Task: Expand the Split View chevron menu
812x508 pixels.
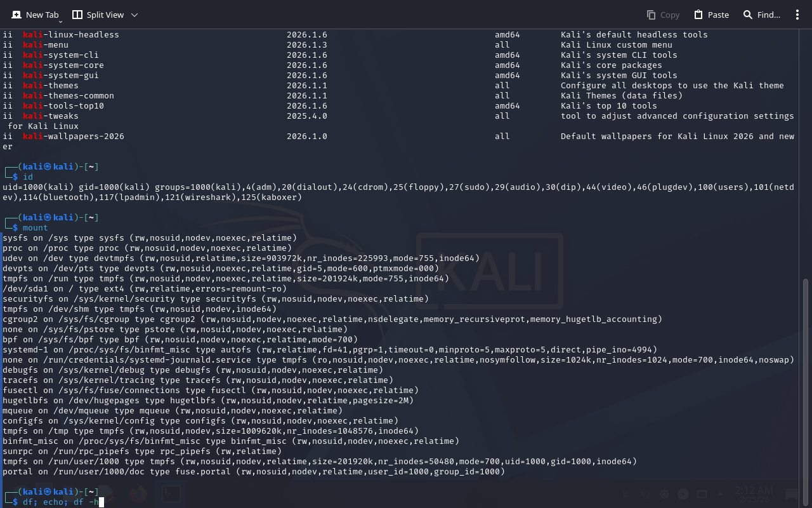Action: pos(134,15)
